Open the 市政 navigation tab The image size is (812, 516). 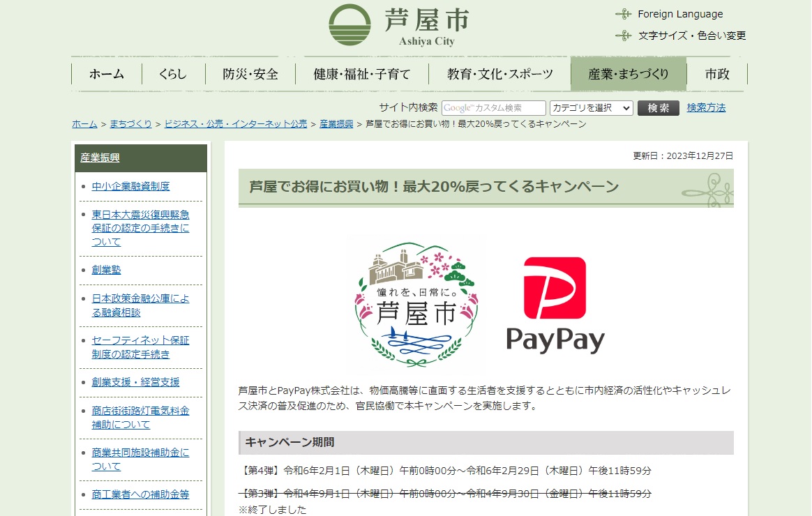[x=717, y=74]
